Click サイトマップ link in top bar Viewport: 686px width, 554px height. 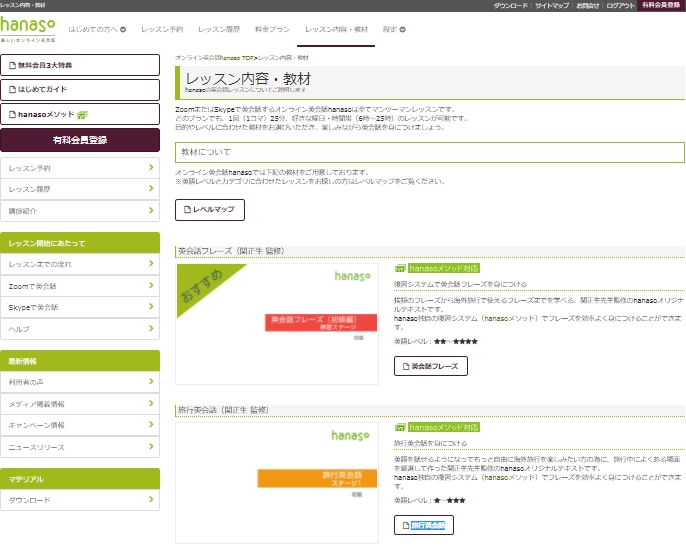point(552,5)
